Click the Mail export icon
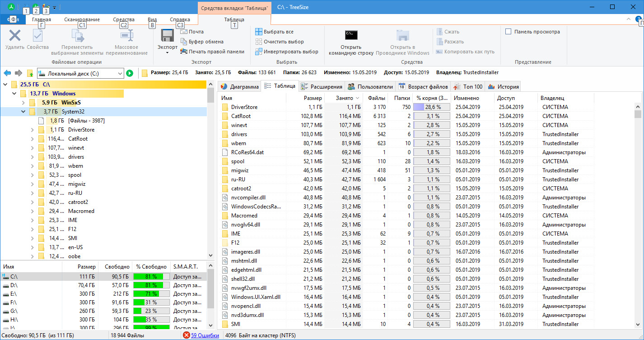644x340 pixels. 184,32
